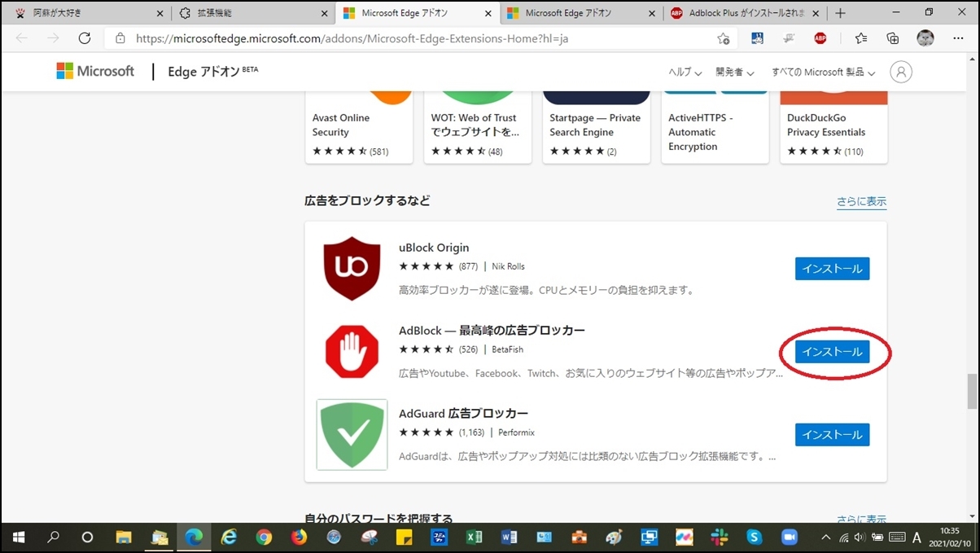Switch to the second Microsoft Edge アドオン tab

point(580,13)
